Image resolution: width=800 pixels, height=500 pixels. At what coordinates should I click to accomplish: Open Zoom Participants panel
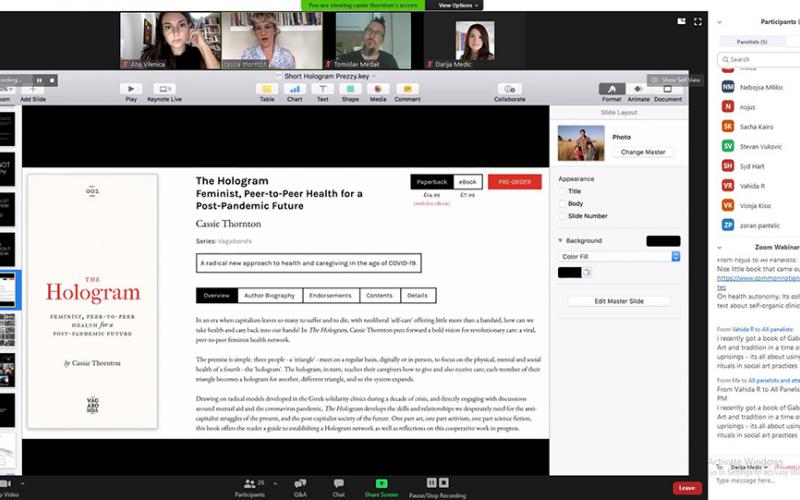(x=249, y=487)
